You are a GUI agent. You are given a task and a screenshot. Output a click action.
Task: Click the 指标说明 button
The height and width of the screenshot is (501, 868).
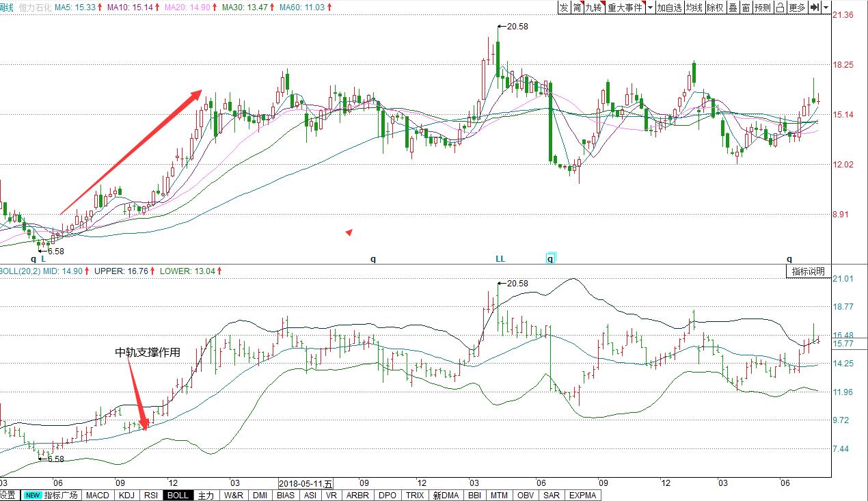click(808, 271)
